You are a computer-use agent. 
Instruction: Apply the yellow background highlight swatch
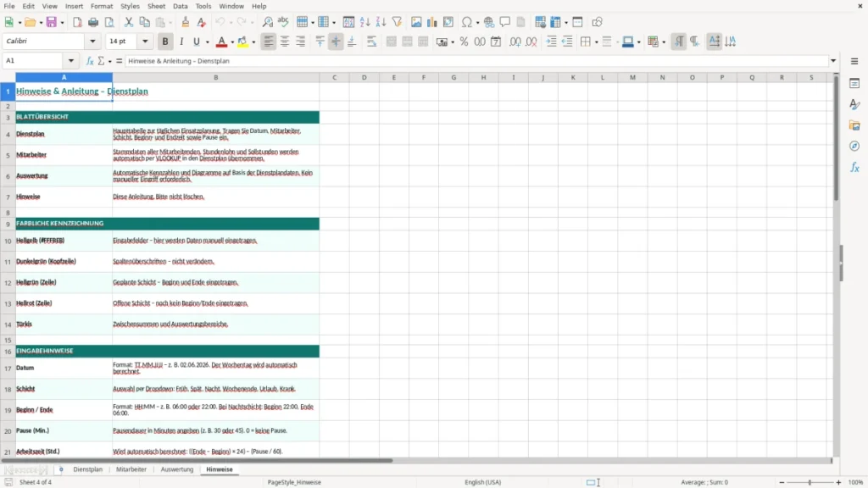tap(242, 42)
